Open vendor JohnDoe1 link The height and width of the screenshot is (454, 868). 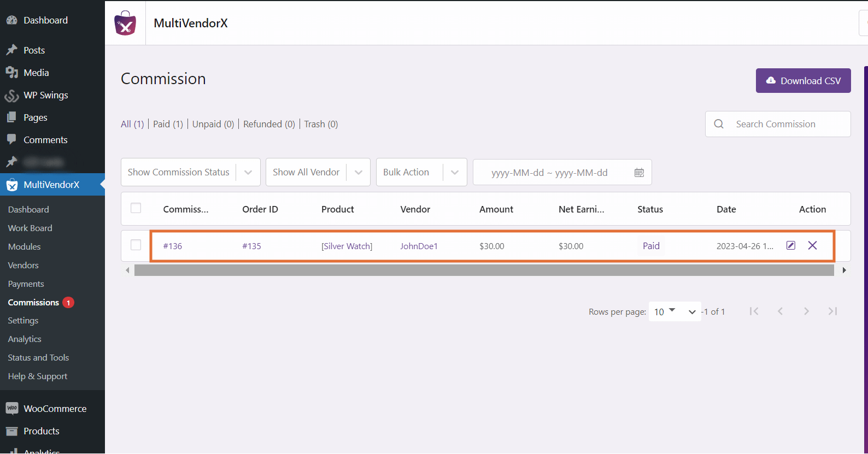419,246
